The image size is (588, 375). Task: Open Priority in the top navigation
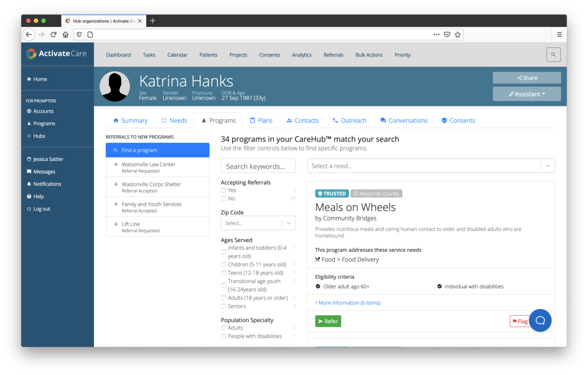402,55
